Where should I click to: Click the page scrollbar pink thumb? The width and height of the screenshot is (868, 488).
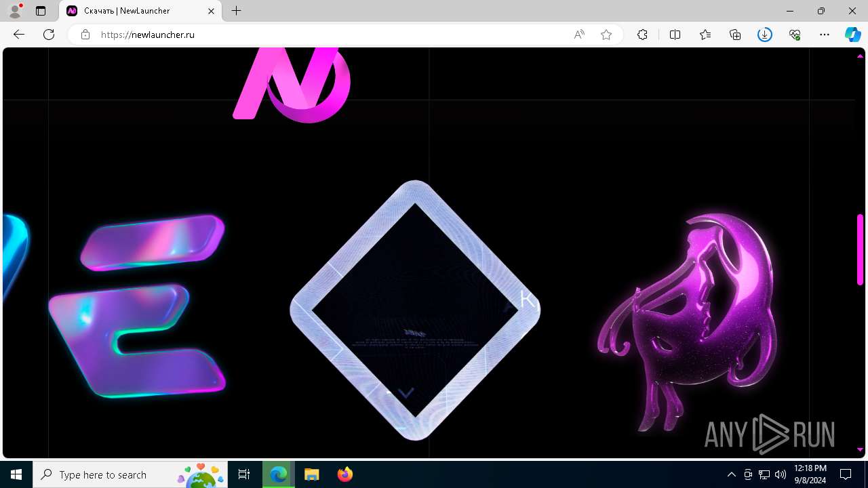860,249
